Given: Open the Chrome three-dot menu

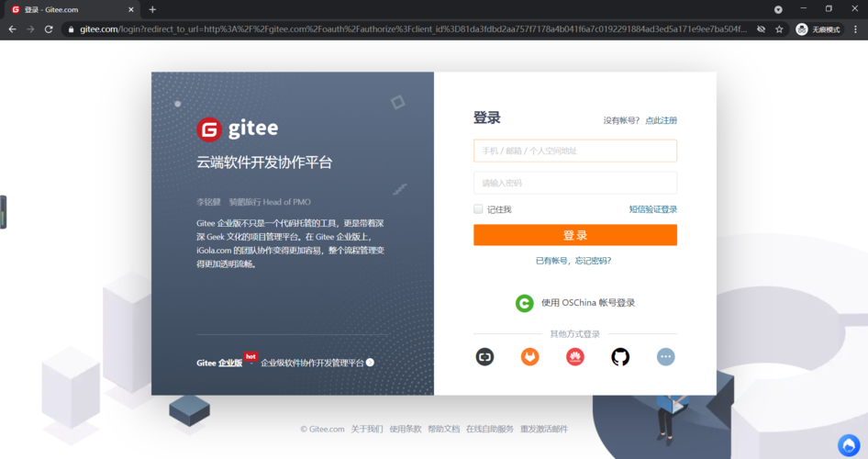Looking at the screenshot, I should [x=855, y=29].
